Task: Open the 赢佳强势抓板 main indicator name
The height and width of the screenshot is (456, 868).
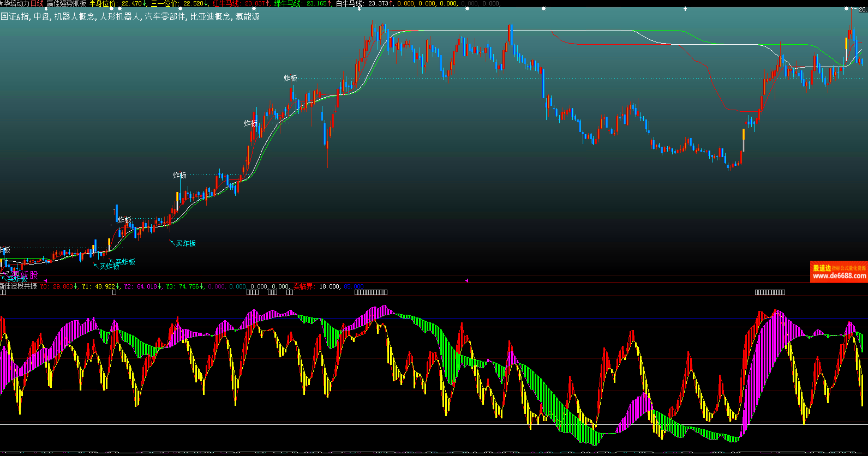Action: tap(66, 3)
